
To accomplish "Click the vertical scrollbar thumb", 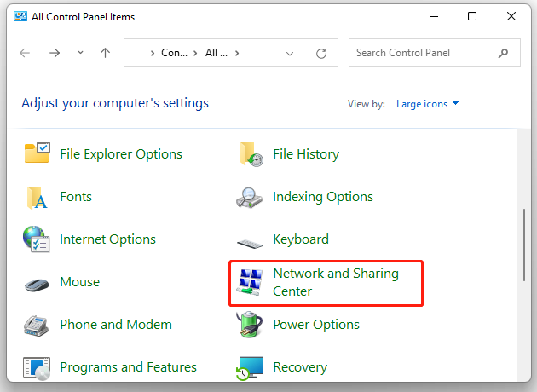I will [523, 245].
